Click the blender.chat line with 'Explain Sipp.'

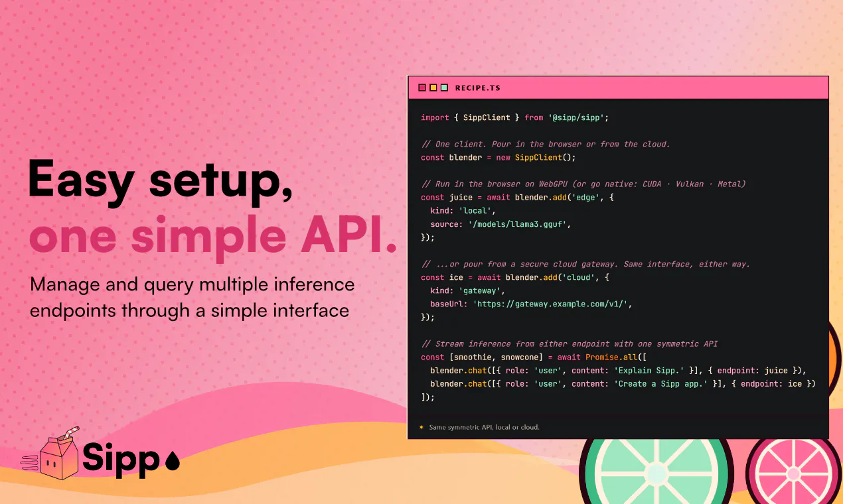(x=618, y=370)
